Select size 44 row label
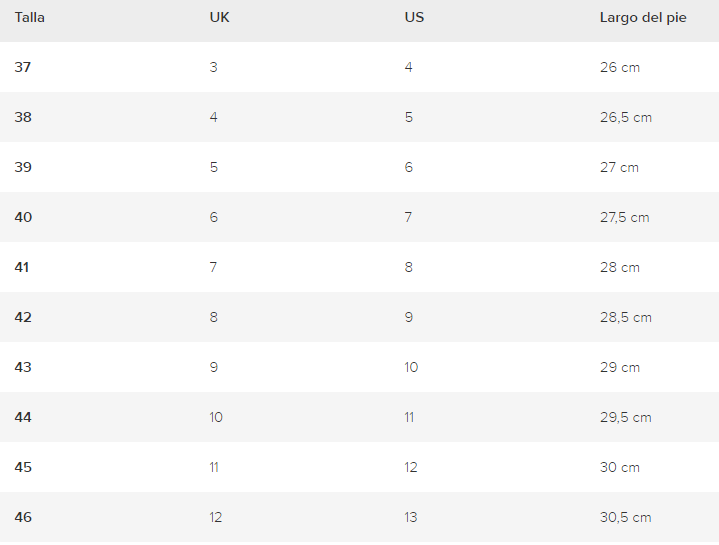 click(23, 417)
